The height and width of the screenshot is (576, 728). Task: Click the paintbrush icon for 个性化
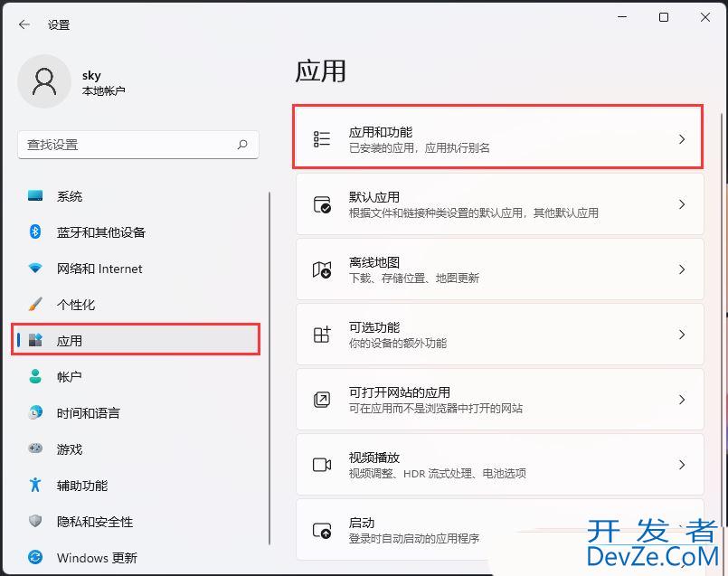click(x=35, y=304)
